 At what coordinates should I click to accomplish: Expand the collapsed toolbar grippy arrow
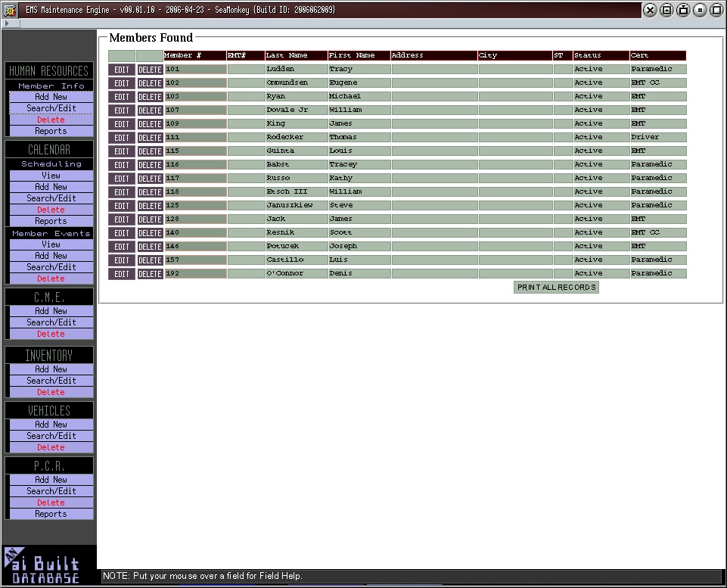pyautogui.click(x=7, y=24)
